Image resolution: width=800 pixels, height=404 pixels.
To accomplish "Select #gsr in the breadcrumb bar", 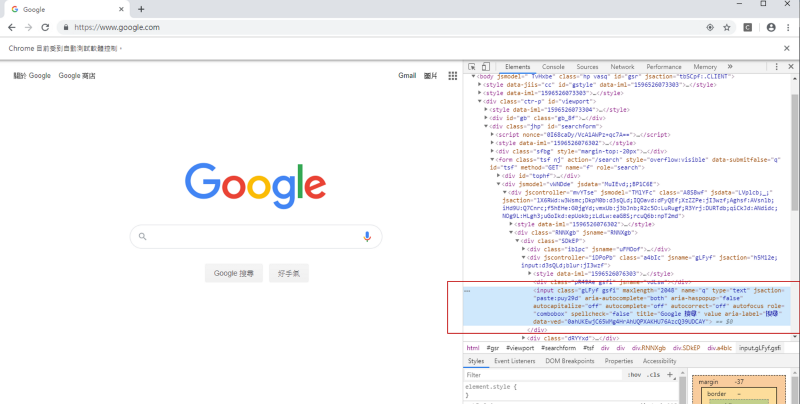I will click(x=493, y=348).
